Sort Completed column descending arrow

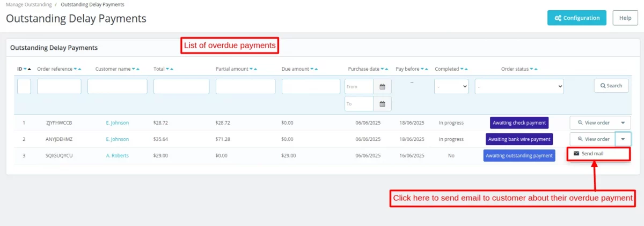462,69
